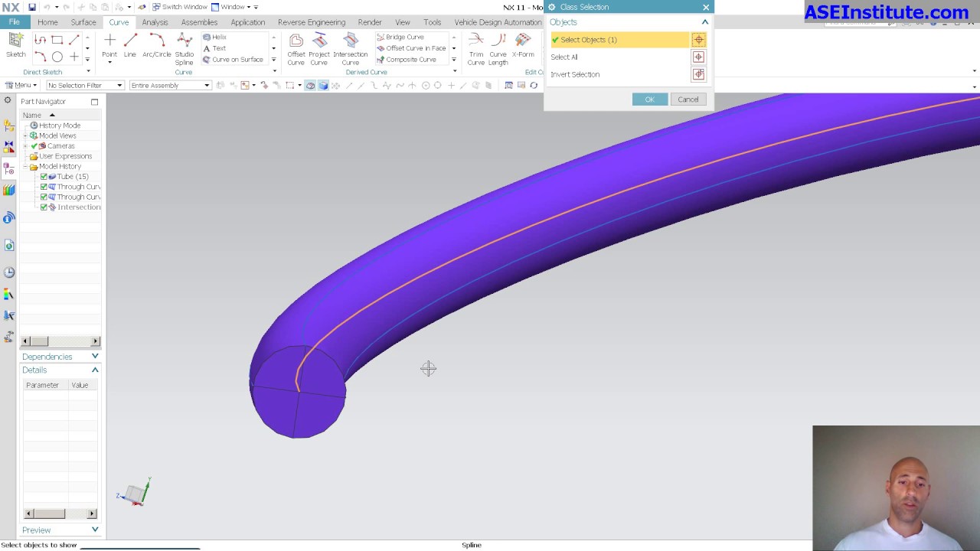Image resolution: width=980 pixels, height=551 pixels.
Task: Click the view triad in graphics window
Action: 135,492
